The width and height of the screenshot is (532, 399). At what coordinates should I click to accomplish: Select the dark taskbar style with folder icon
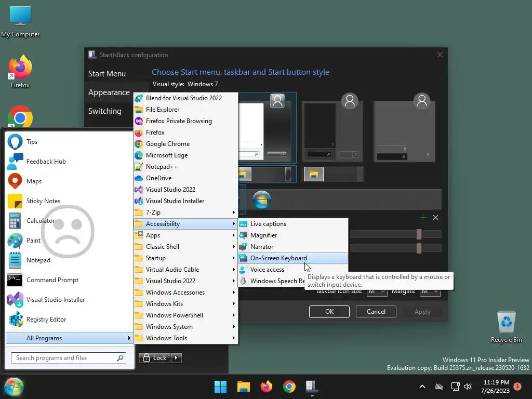334,175
